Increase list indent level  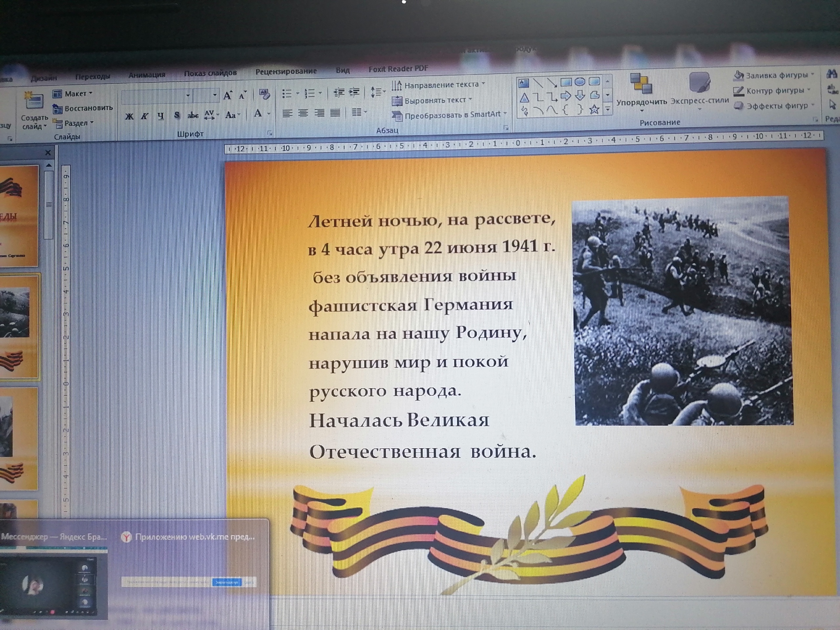coord(354,92)
